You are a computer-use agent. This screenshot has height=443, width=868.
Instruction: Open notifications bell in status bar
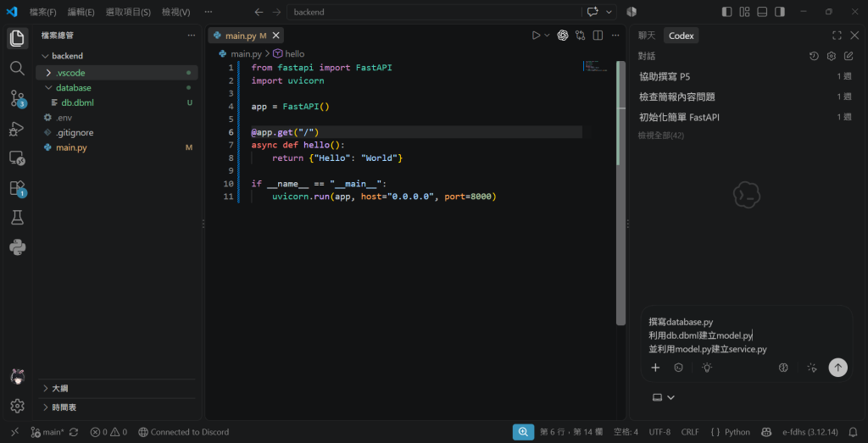[853, 432]
